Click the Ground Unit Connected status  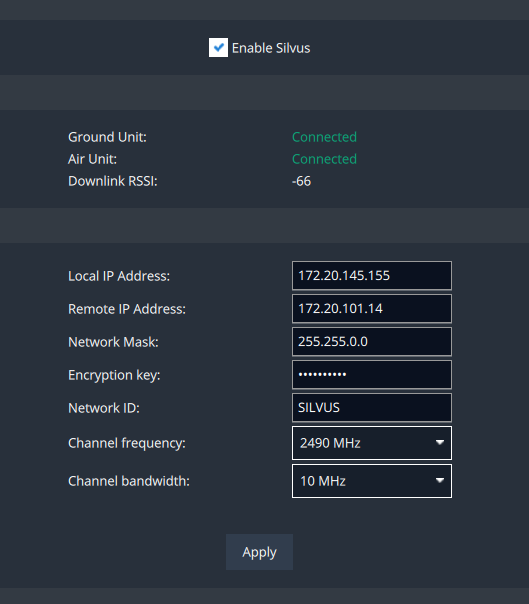324,137
